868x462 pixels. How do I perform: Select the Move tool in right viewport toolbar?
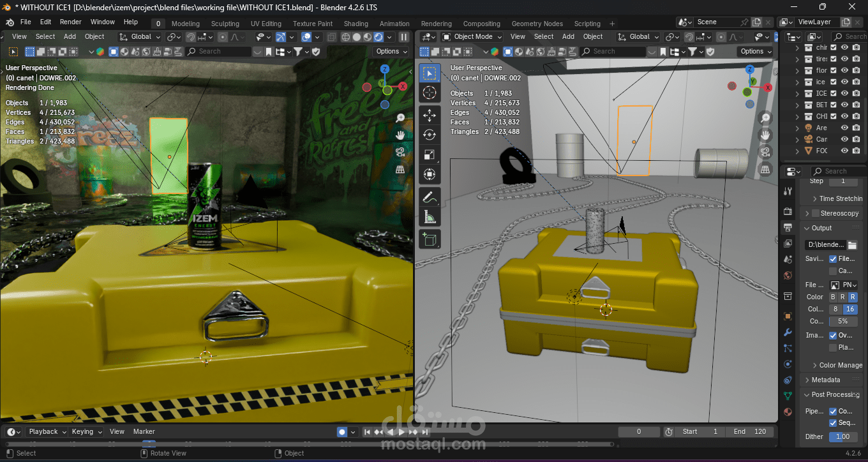430,115
